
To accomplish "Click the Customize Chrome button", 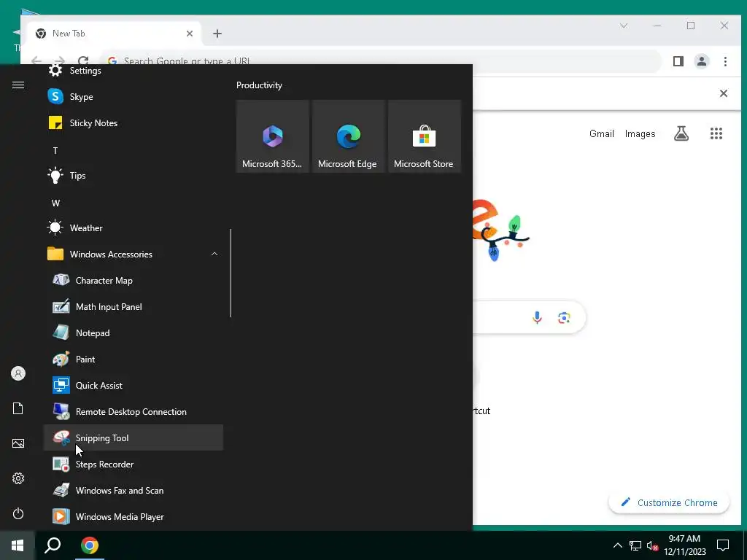I will pos(669,503).
